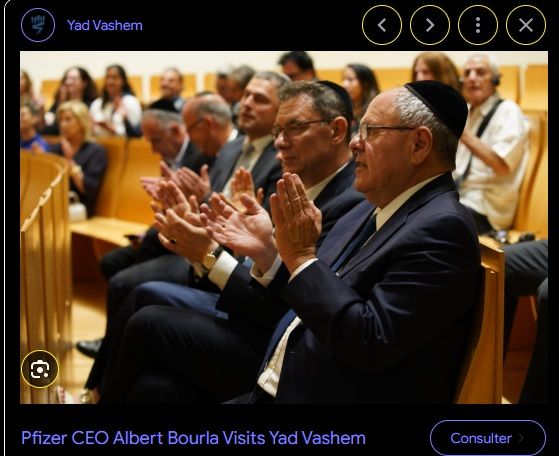
Task: Select the left arrow navigation button
Action: [382, 25]
